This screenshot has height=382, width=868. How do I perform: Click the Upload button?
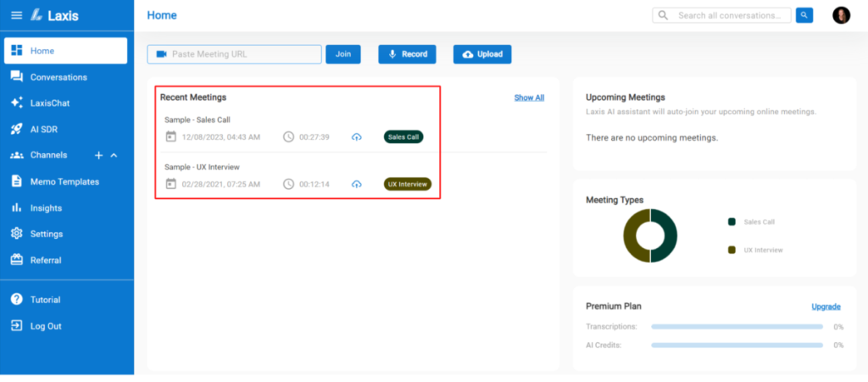click(x=481, y=54)
